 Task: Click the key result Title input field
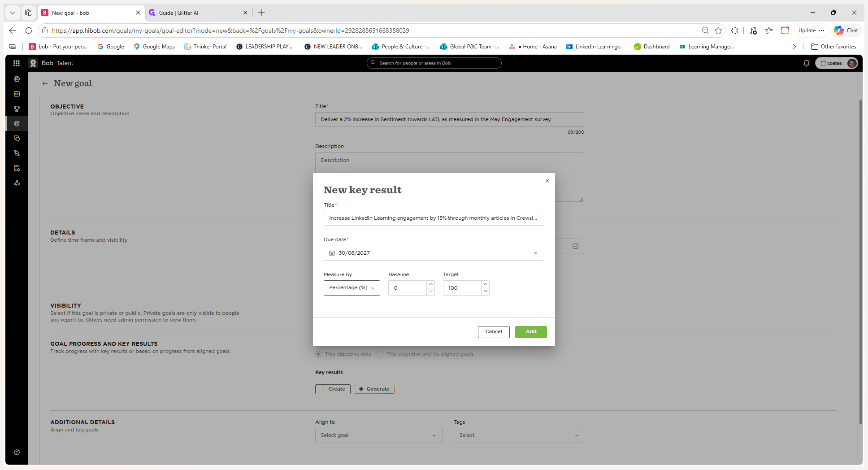click(434, 218)
